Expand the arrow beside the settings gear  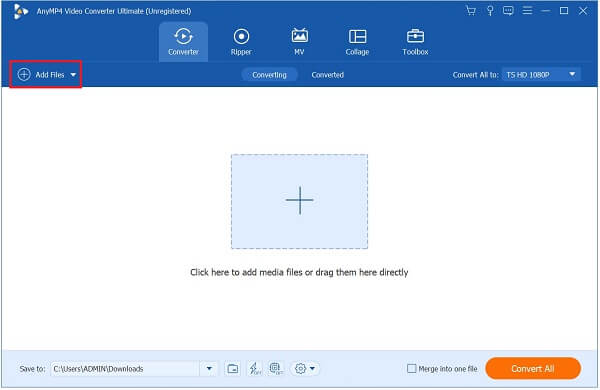point(313,369)
